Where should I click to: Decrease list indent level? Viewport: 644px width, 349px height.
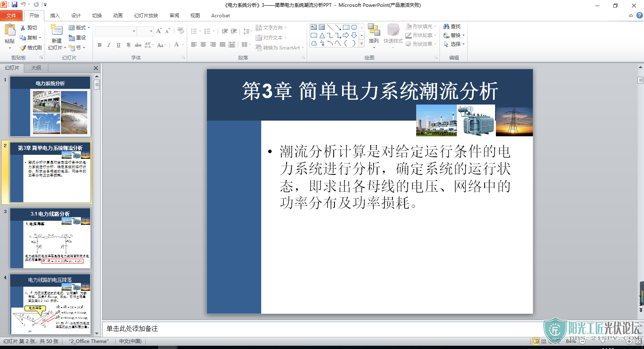(225, 31)
